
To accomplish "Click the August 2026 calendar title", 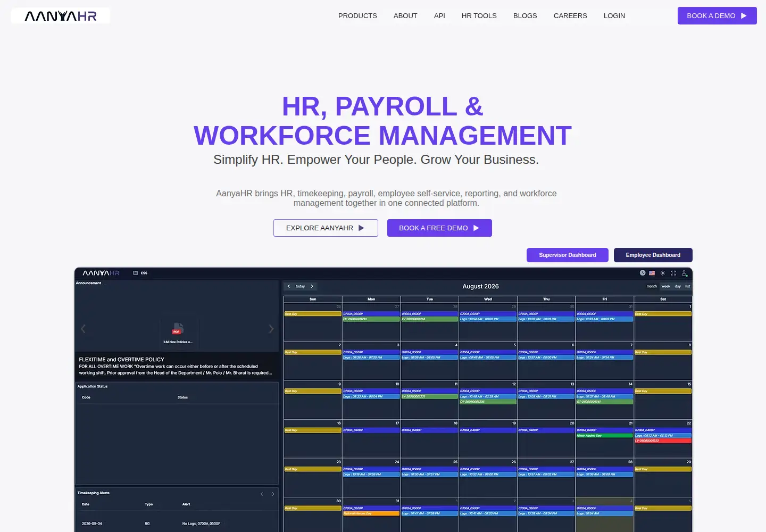I will tap(480, 286).
